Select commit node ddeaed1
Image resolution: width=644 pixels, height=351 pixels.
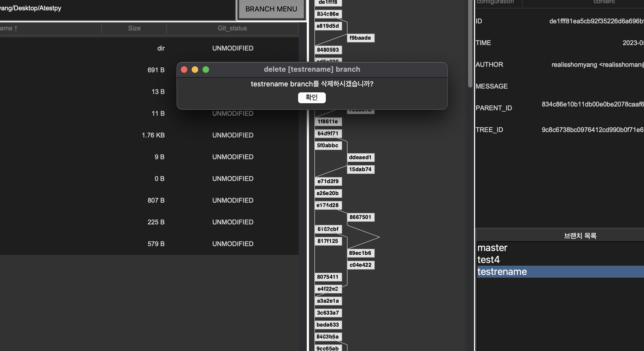tap(360, 157)
